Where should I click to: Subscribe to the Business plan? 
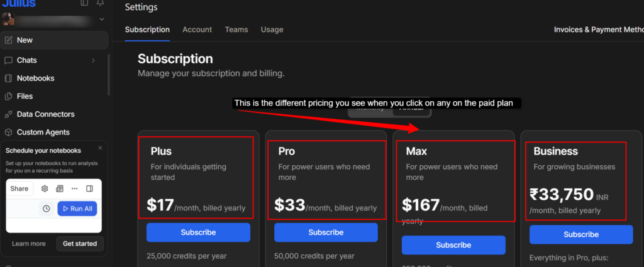coord(581,234)
